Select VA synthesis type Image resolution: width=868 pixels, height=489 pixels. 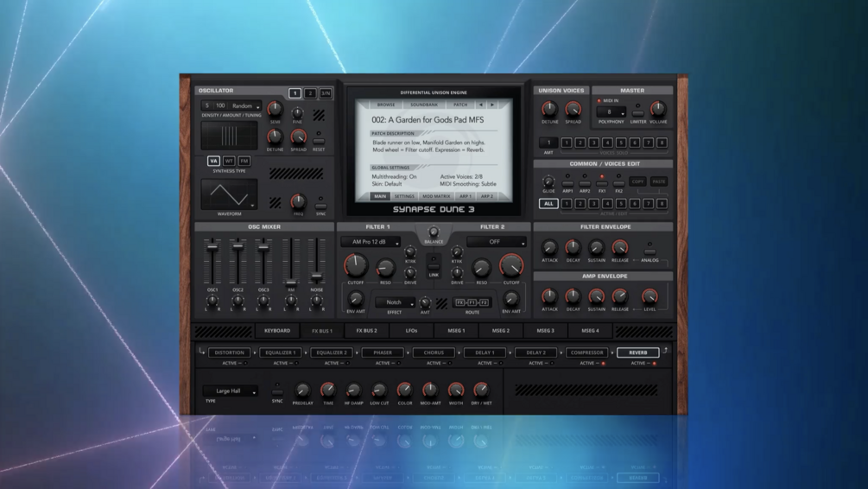click(x=213, y=162)
